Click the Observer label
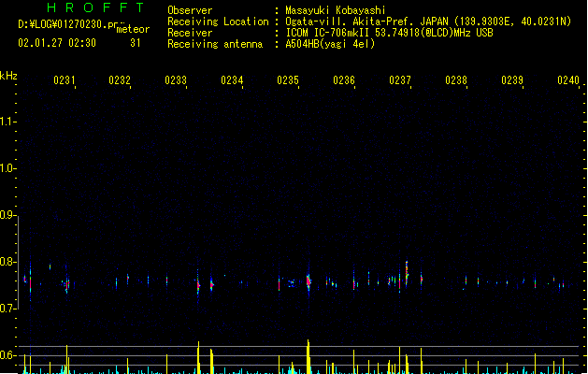The image size is (588, 374). 190,10
